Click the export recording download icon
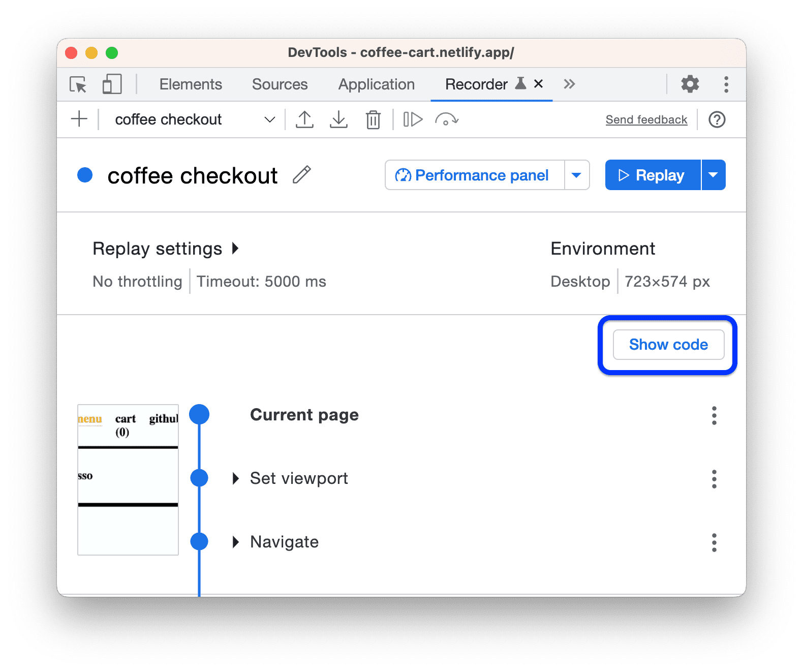The image size is (803, 672). click(x=338, y=120)
